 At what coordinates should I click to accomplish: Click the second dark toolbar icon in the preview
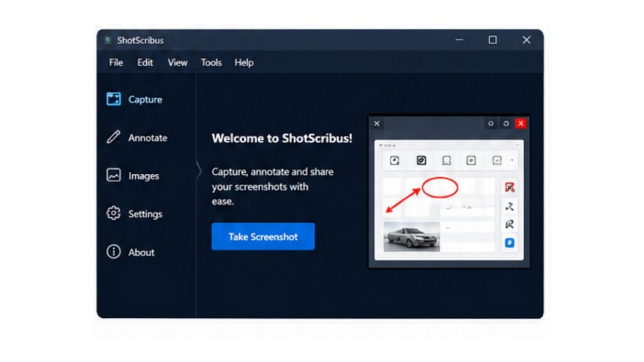[421, 161]
